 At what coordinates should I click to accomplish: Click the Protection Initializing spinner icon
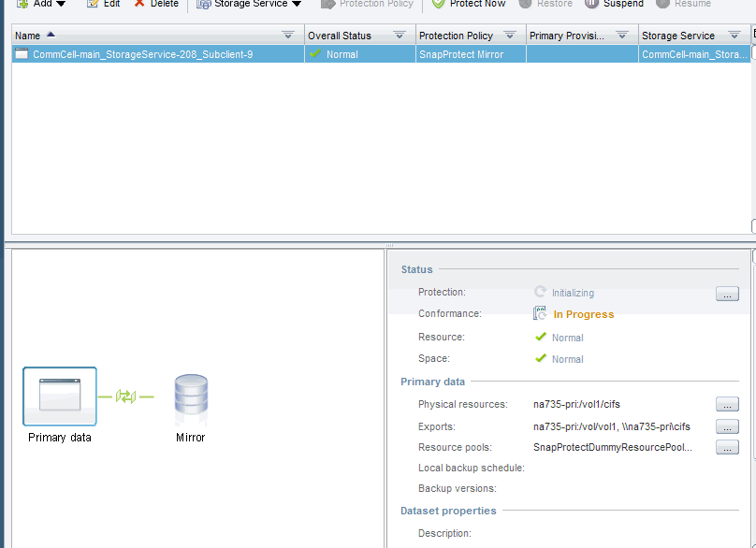pyautogui.click(x=540, y=293)
